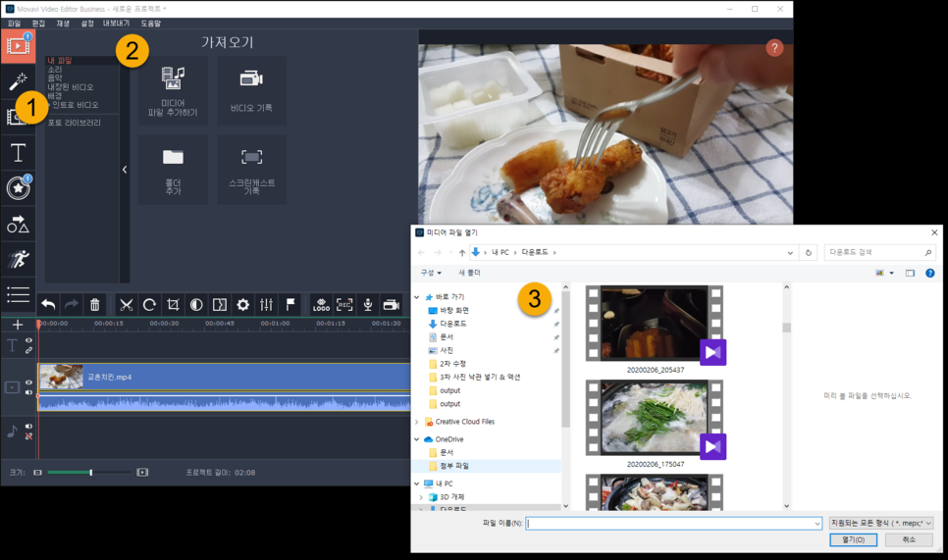Open the Animation running figure tab
The height and width of the screenshot is (560, 948).
tap(18, 260)
